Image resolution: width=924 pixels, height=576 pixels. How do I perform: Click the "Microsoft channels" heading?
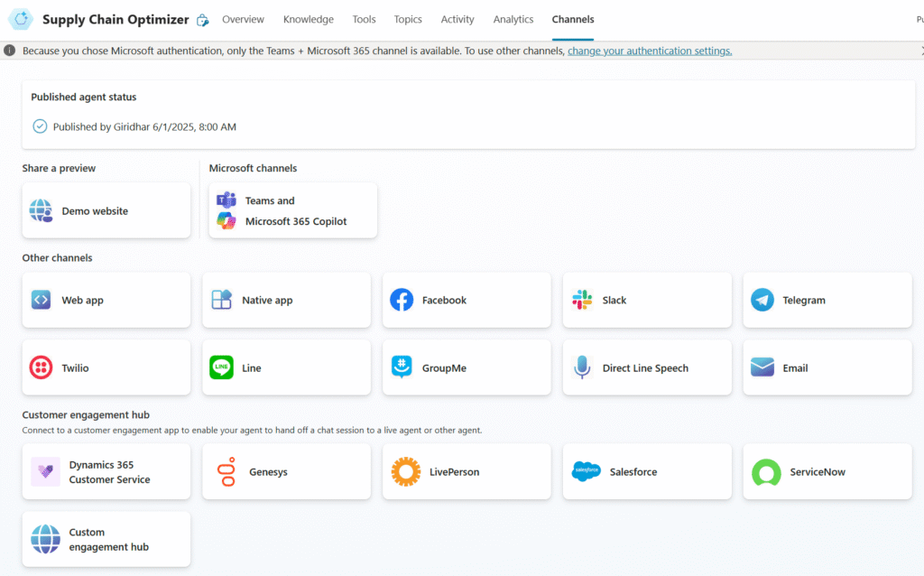[x=253, y=168]
